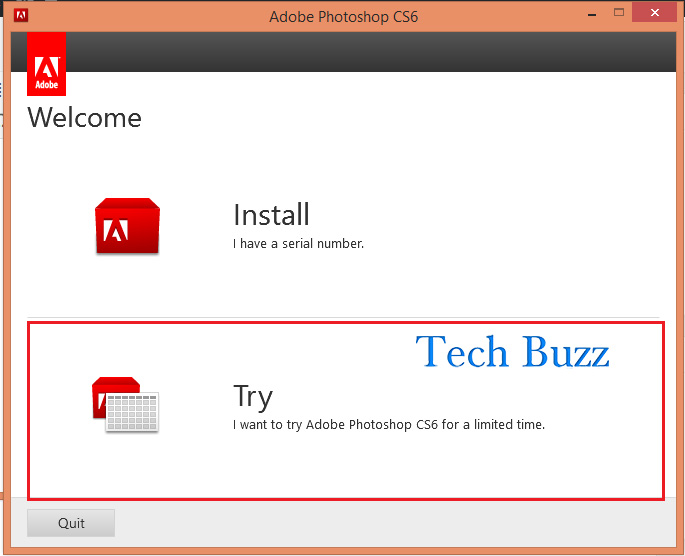Click the Try icon with calendar
The width and height of the screenshot is (685, 556).
click(x=125, y=404)
